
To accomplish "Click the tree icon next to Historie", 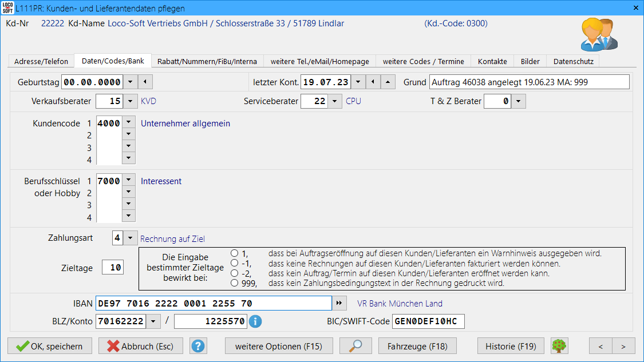I will (559, 346).
